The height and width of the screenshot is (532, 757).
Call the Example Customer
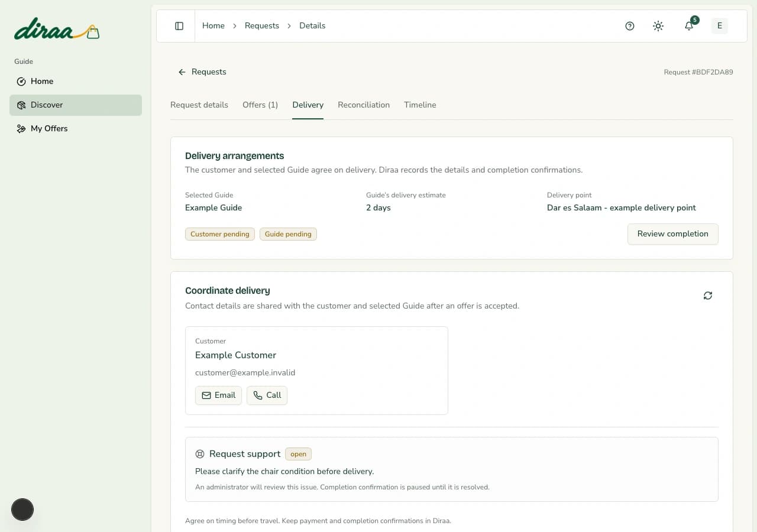267,395
